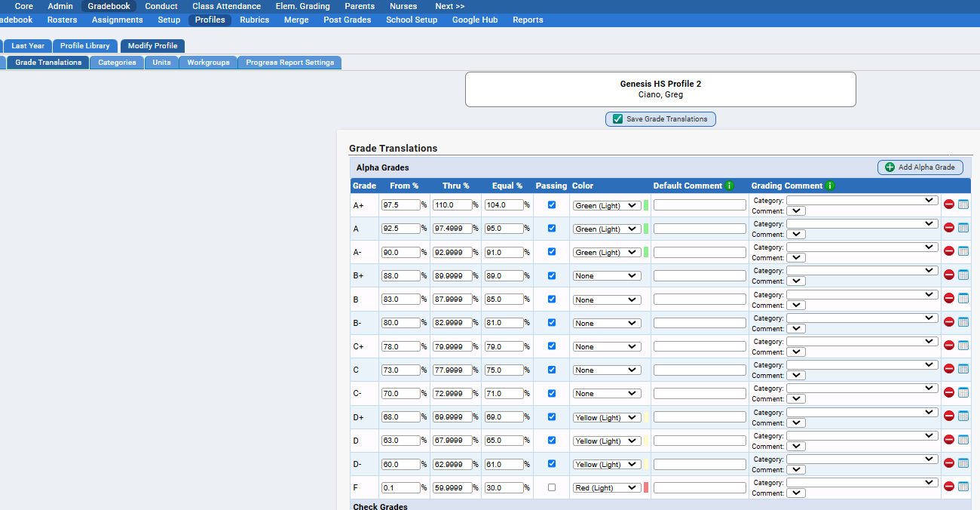Delete the A+ grade row with red icon
Viewport: 980px width, 510px height.
(949, 204)
